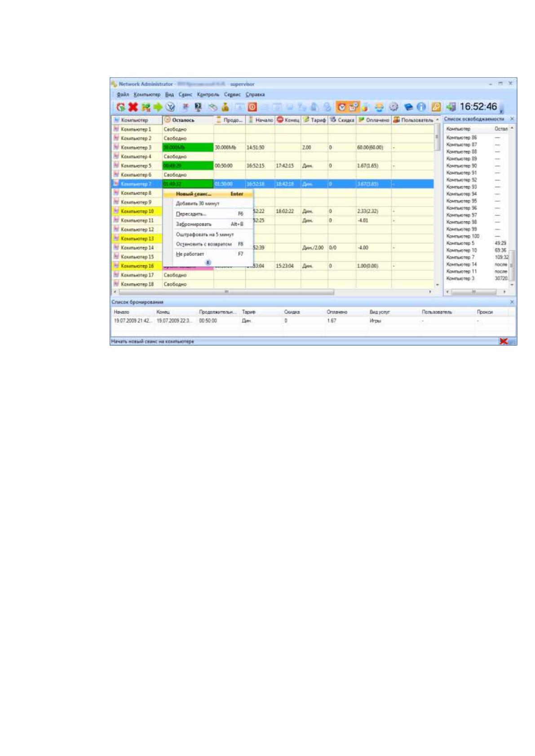Click the Пользователь column header

(x=413, y=120)
